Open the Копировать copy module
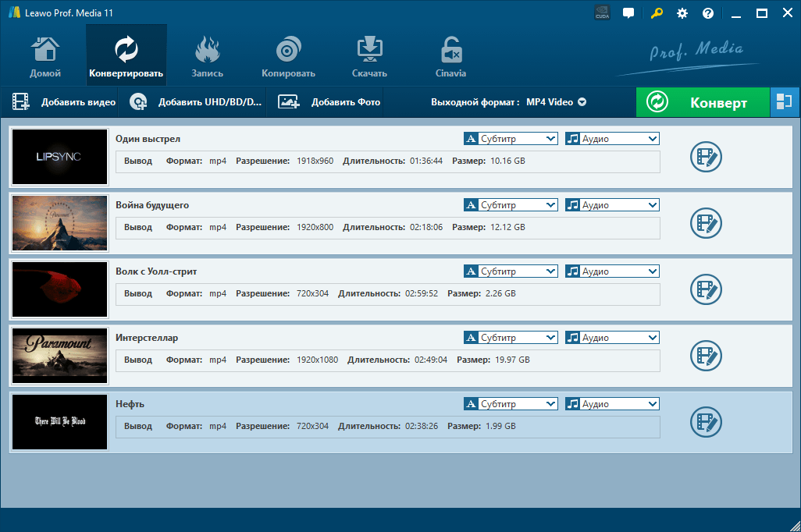The height and width of the screenshot is (532, 801). pyautogui.click(x=288, y=55)
